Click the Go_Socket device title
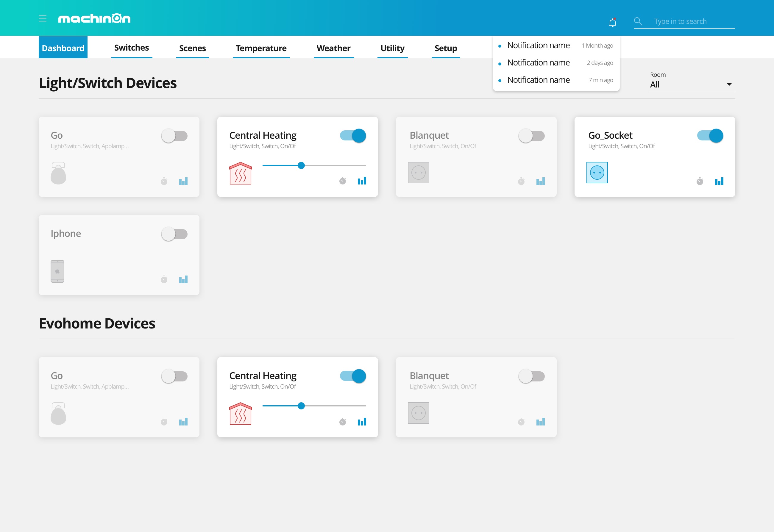 [610, 135]
